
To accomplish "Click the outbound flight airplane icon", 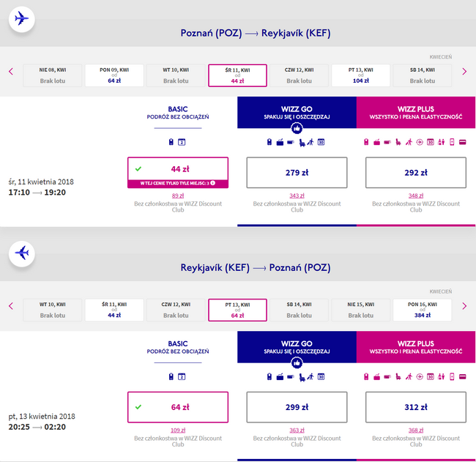I will tap(21, 19).
